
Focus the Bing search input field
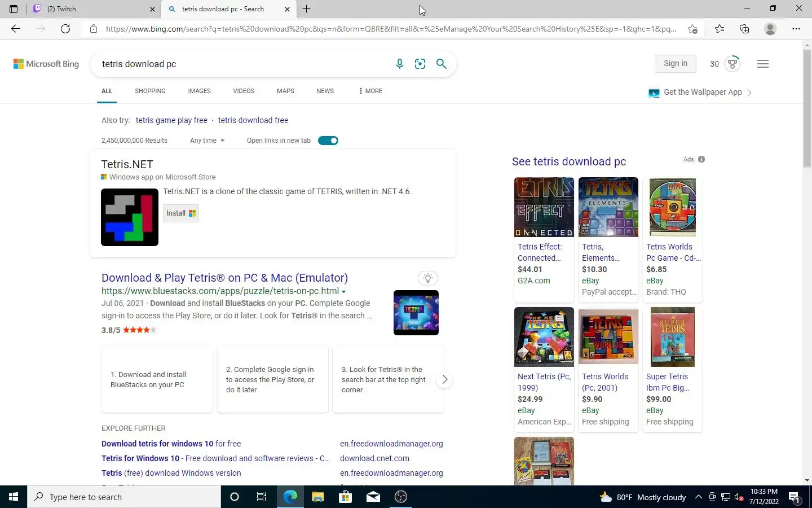point(246,64)
